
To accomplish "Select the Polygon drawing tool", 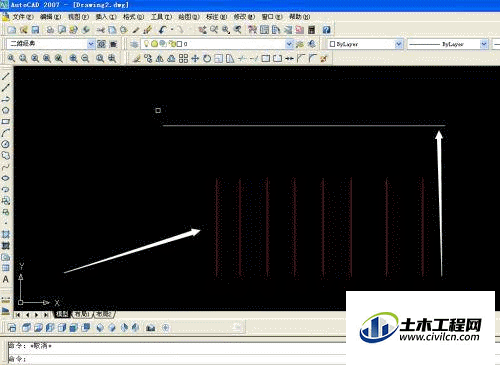I will click(6, 110).
